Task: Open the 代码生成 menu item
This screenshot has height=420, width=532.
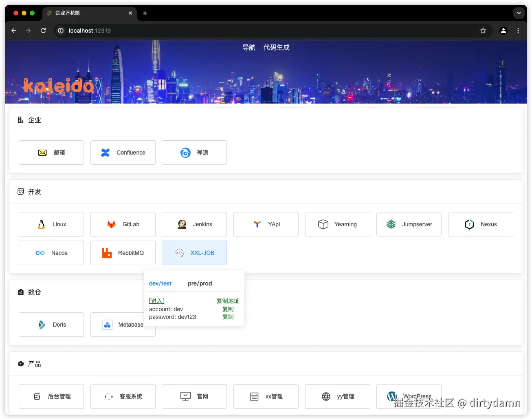Action: pos(277,47)
